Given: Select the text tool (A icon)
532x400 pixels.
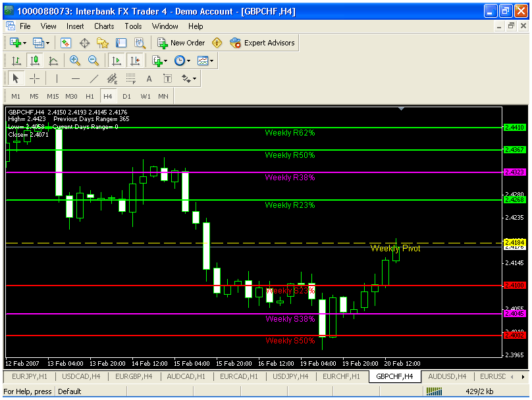Looking at the screenshot, I should [x=149, y=78].
